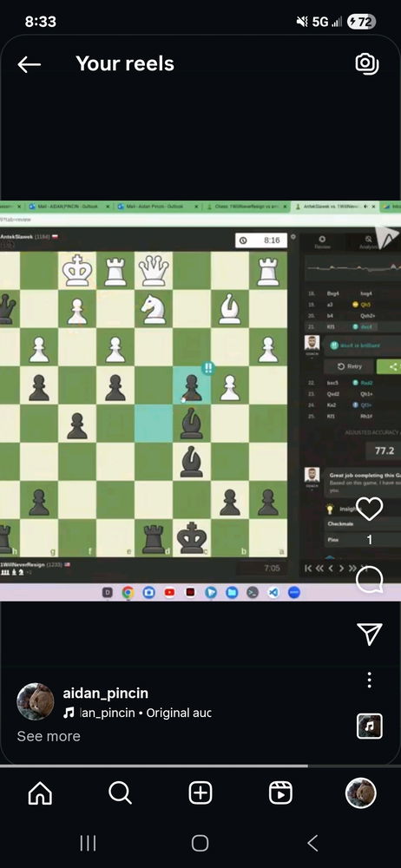The image size is (401, 868).
Task: Open comments with the speech bubble icon
Action: pyautogui.click(x=370, y=580)
